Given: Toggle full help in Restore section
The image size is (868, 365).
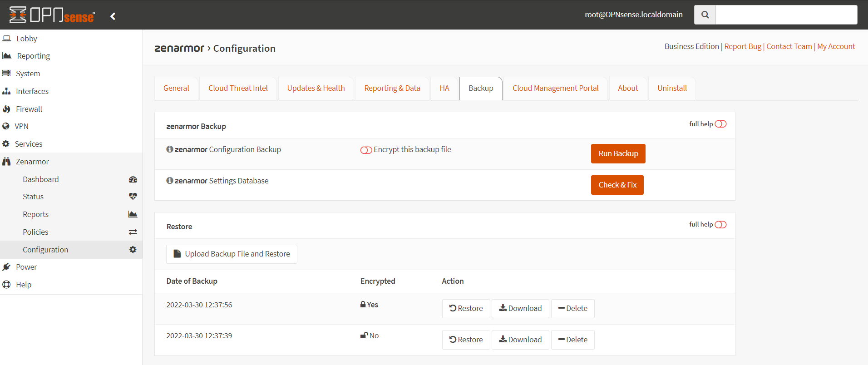Looking at the screenshot, I should 720,225.
